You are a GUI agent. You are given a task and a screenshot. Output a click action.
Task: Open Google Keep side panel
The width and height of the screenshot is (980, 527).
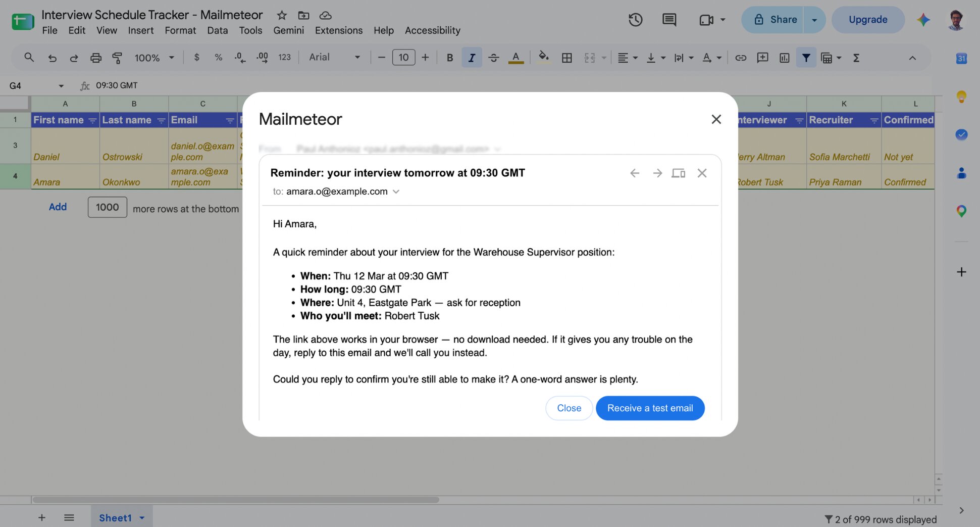(x=961, y=97)
